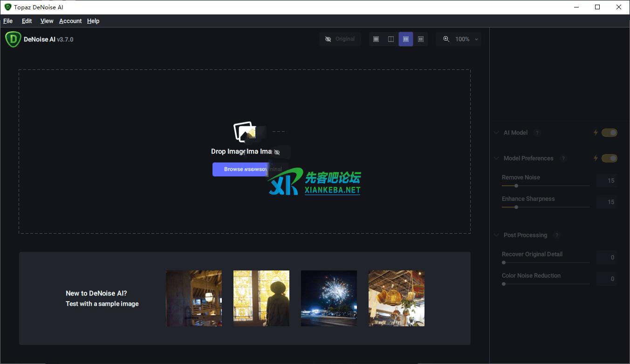The image size is (630, 364).
Task: Click the Browse Images button
Action: pos(241,169)
